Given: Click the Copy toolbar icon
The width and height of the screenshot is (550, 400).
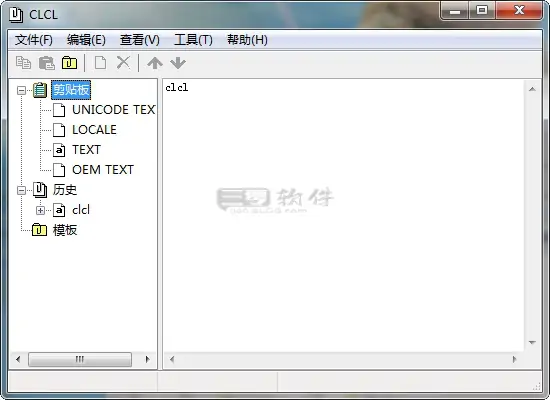Looking at the screenshot, I should coord(24,63).
